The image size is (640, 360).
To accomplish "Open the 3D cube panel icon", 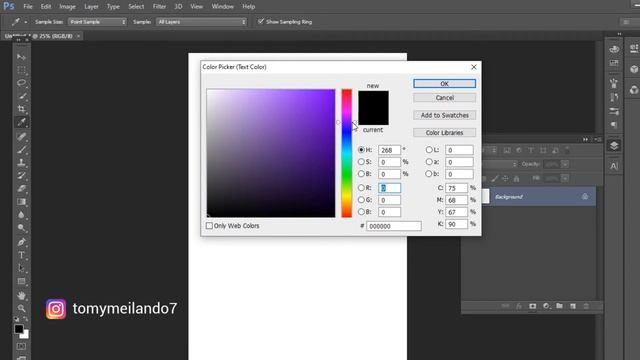I will pyautogui.click(x=634, y=69).
